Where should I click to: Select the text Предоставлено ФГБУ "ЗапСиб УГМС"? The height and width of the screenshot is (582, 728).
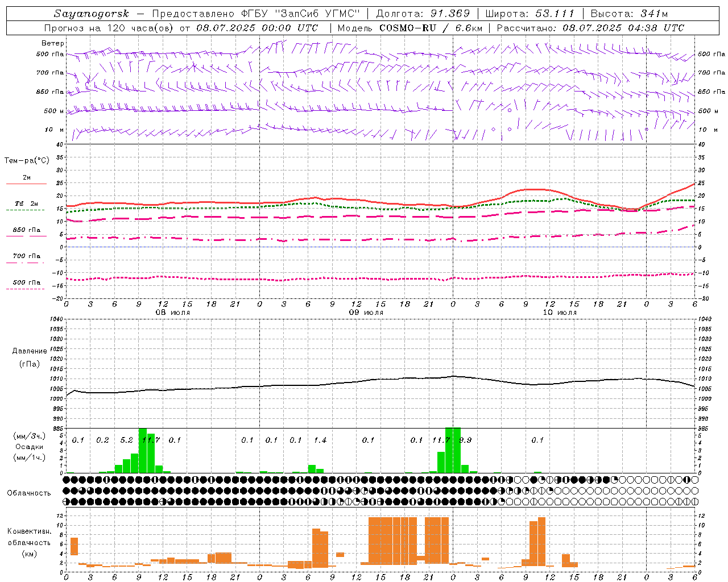257,14
